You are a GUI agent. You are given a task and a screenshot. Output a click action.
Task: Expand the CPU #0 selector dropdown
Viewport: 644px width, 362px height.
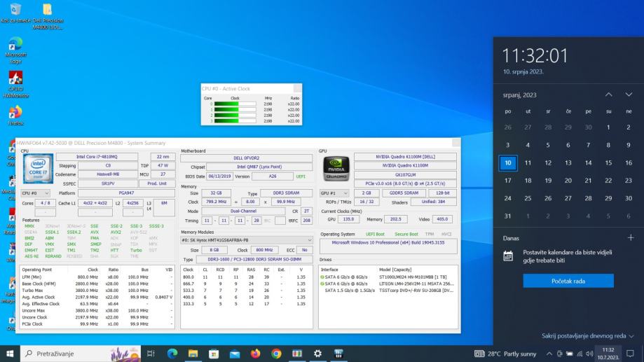[x=36, y=193]
